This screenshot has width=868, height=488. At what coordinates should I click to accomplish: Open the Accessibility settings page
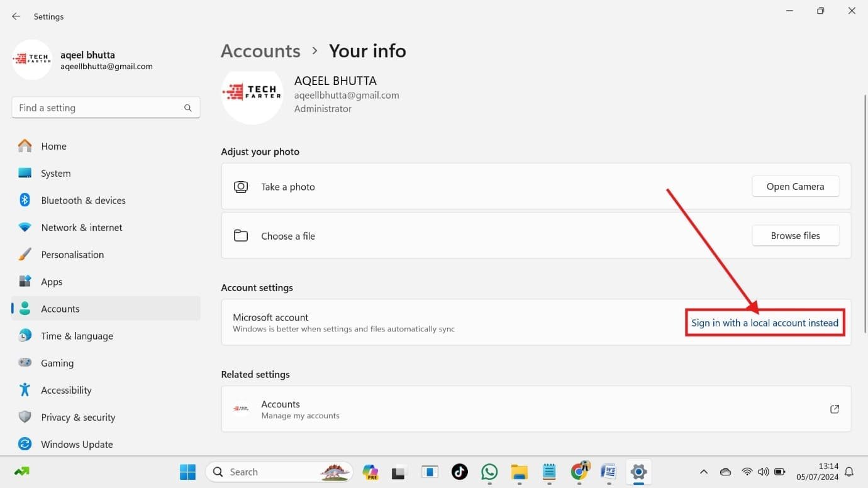click(66, 390)
